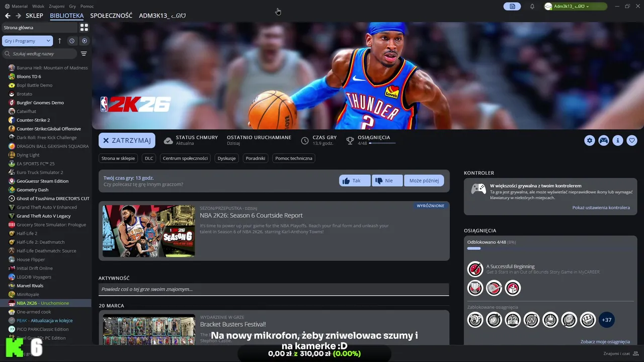Open the Widok menu

click(x=38, y=7)
